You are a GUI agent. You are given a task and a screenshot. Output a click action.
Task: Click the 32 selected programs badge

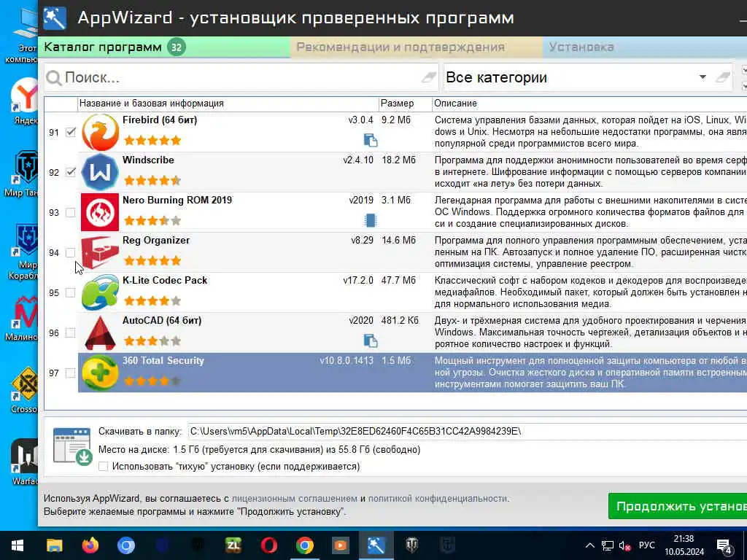(177, 47)
